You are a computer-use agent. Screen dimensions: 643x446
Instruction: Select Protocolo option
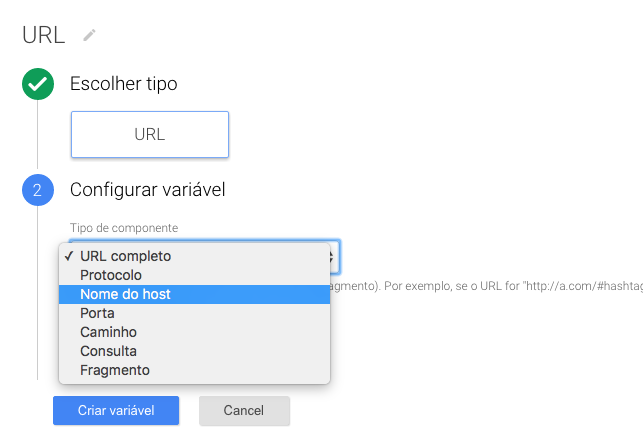pyautogui.click(x=111, y=275)
